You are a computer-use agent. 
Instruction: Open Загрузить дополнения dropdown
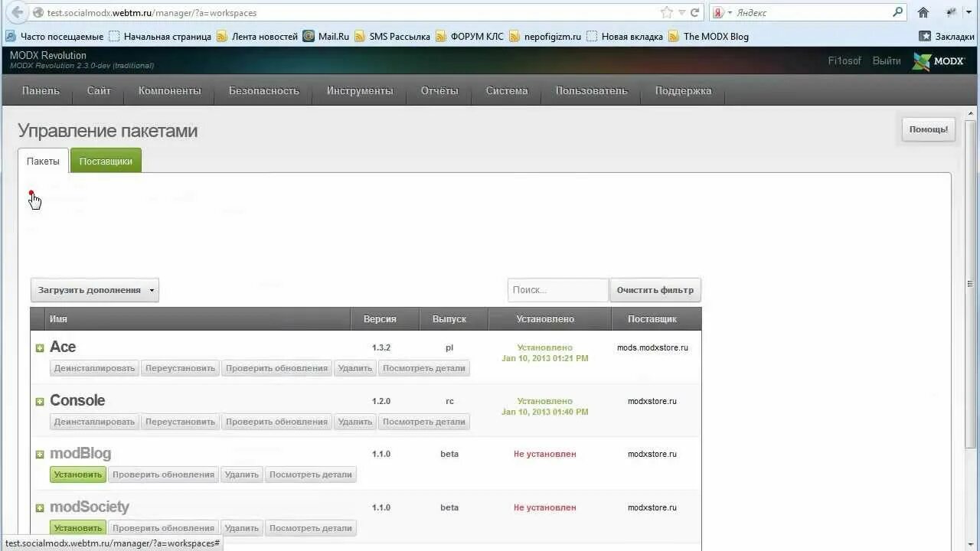pos(95,290)
